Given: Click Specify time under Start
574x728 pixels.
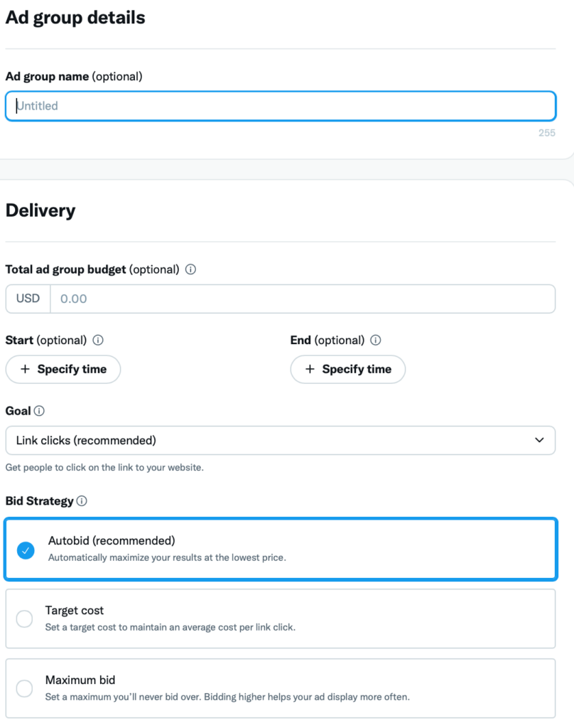Looking at the screenshot, I should coord(63,369).
